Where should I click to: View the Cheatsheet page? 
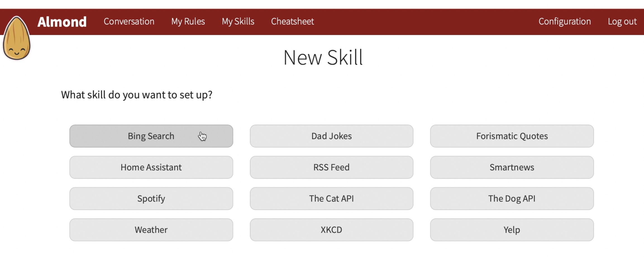coord(292,22)
